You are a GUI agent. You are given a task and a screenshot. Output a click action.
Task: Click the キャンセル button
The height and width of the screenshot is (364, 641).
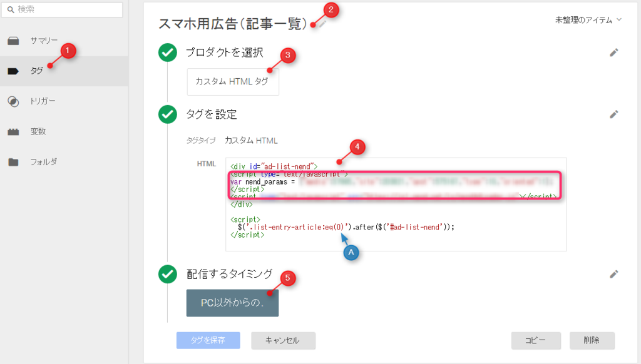click(284, 340)
